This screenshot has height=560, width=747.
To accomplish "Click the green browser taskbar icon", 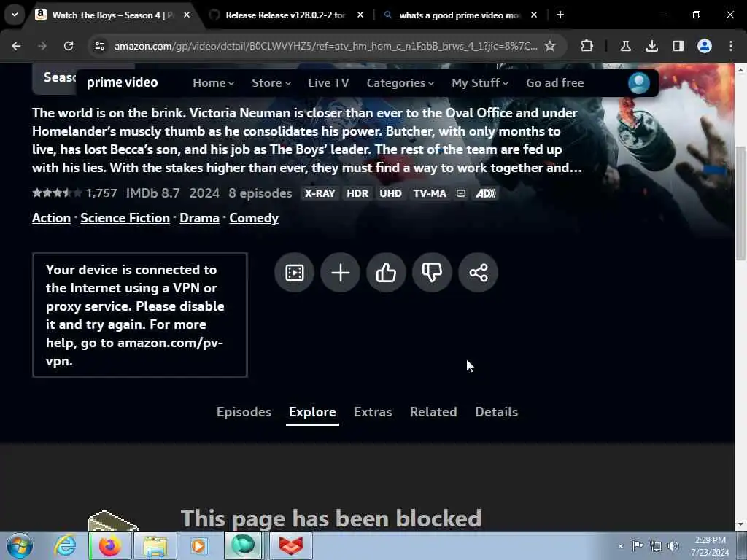I will 244,545.
